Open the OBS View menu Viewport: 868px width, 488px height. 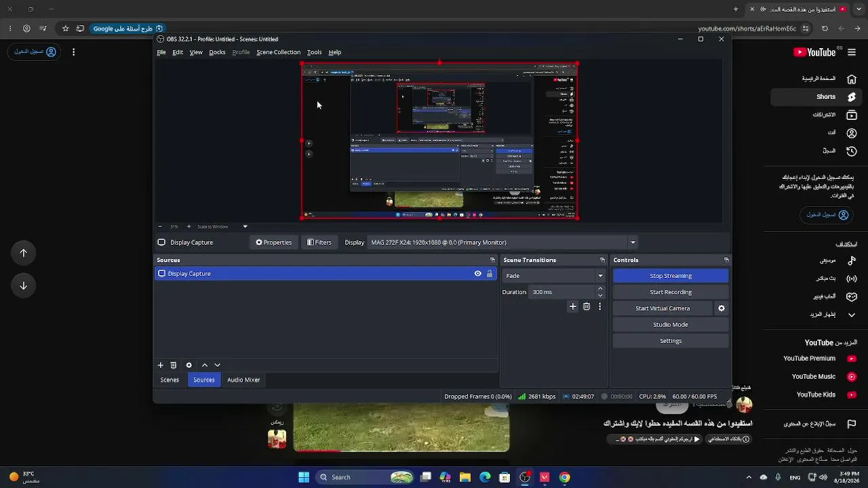pyautogui.click(x=196, y=52)
